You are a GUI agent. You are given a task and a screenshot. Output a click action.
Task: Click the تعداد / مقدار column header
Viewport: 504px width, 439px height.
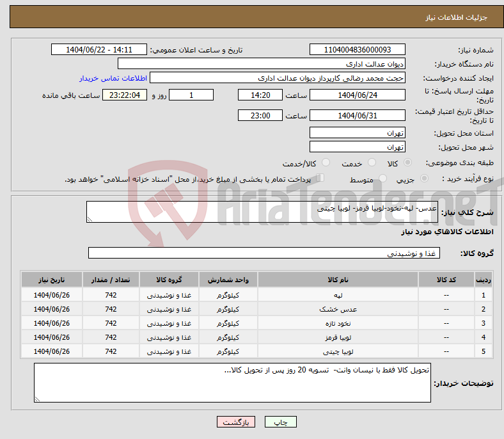tap(111, 280)
